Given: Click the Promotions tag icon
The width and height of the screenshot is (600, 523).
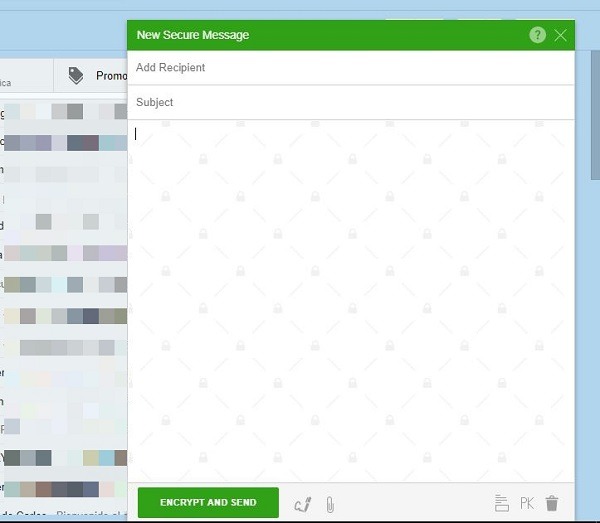Looking at the screenshot, I should [76, 75].
